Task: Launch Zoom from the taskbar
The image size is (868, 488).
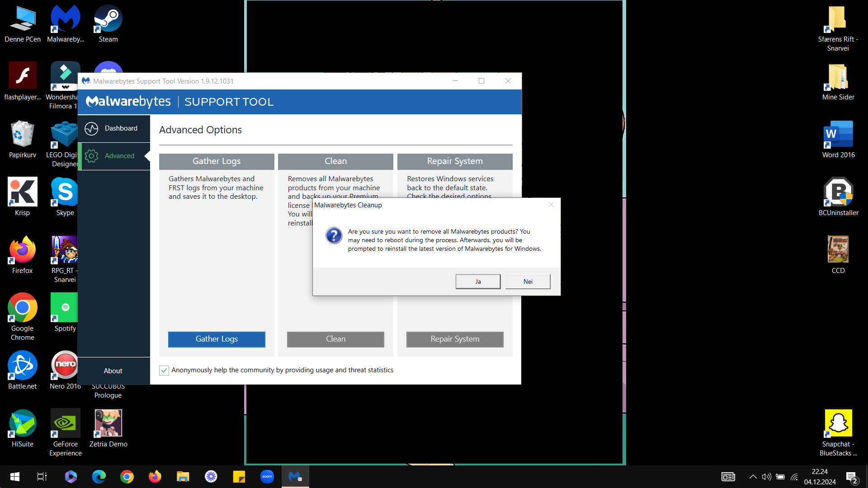Action: [x=267, y=477]
